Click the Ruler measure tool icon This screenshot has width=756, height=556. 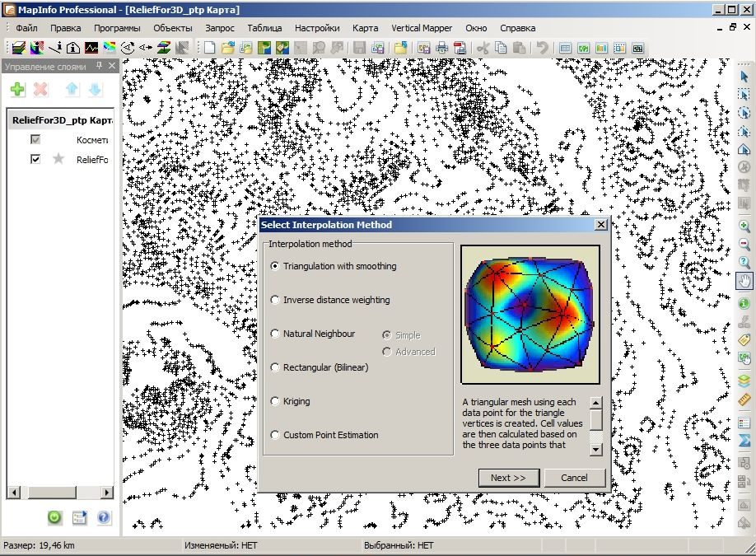click(744, 399)
